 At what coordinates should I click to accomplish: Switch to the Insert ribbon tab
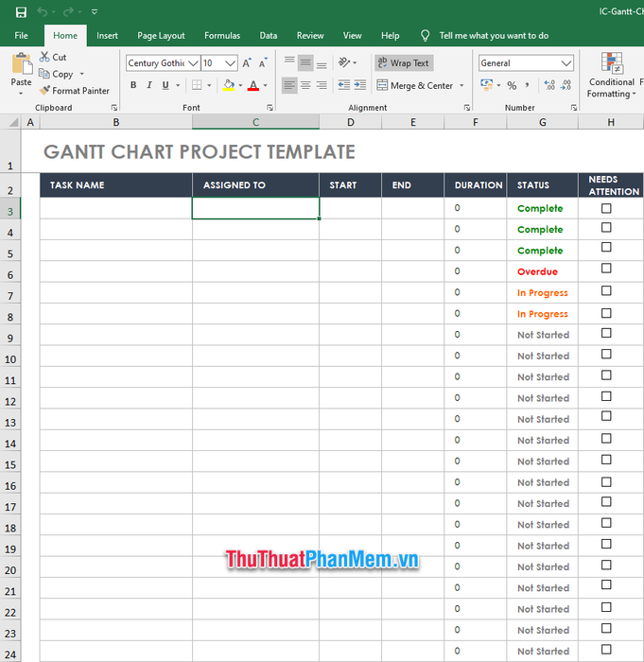pyautogui.click(x=107, y=36)
